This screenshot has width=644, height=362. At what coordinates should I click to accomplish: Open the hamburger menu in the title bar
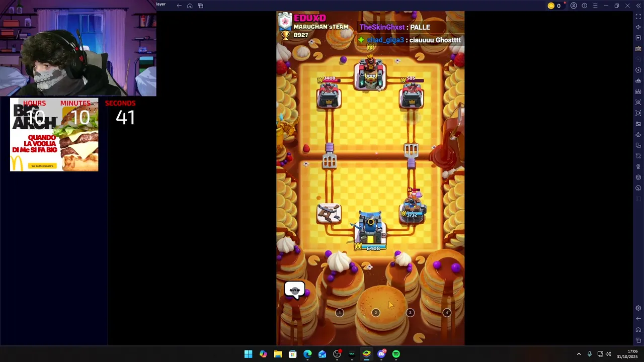(x=595, y=6)
